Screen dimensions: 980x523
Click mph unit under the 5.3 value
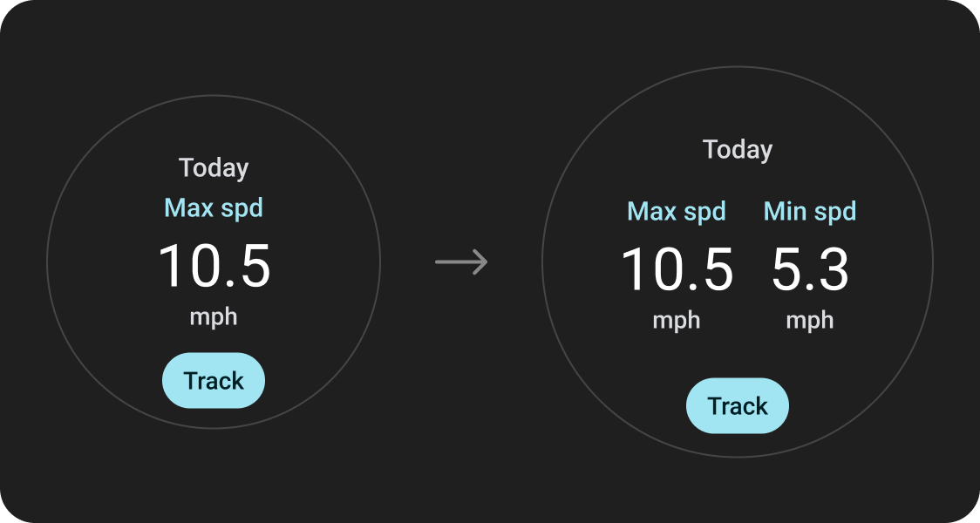pos(810,320)
